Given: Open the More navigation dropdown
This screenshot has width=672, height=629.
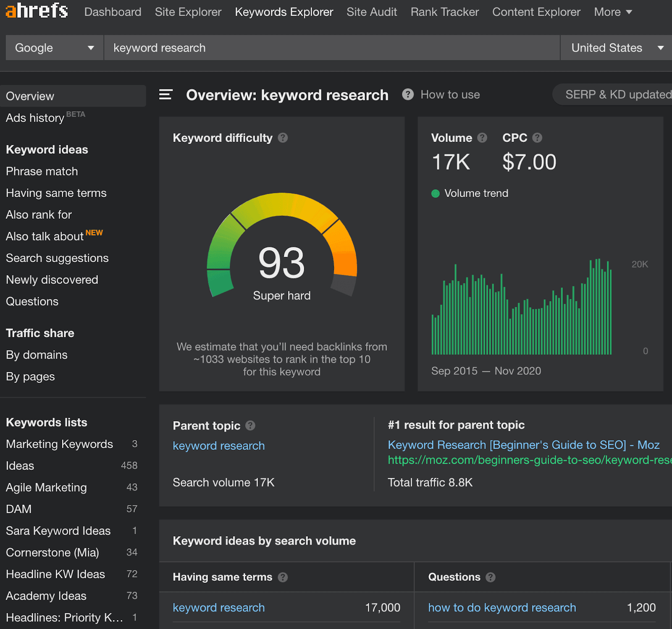Looking at the screenshot, I should tap(613, 12).
